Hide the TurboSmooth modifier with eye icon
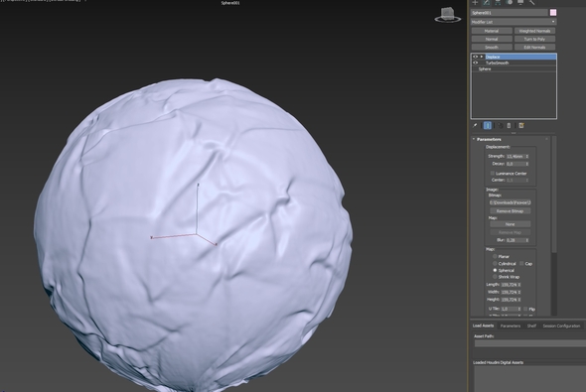This screenshot has width=586, height=392. pyautogui.click(x=476, y=63)
